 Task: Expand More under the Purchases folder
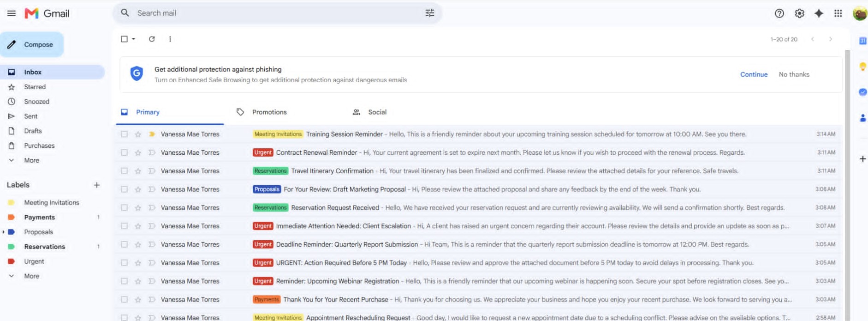point(31,160)
